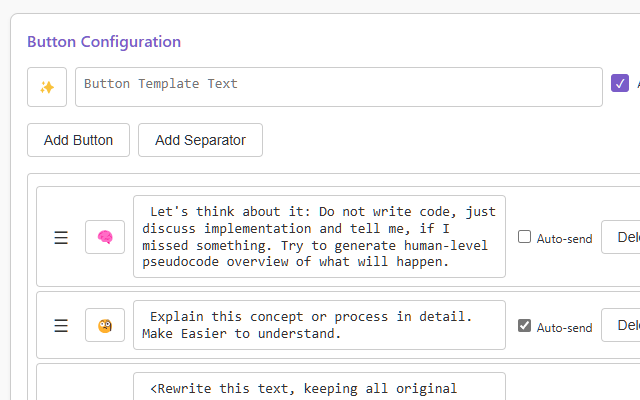The width and height of the screenshot is (640, 400).
Task: Click the brain emoji icon field
Action: 105,237
